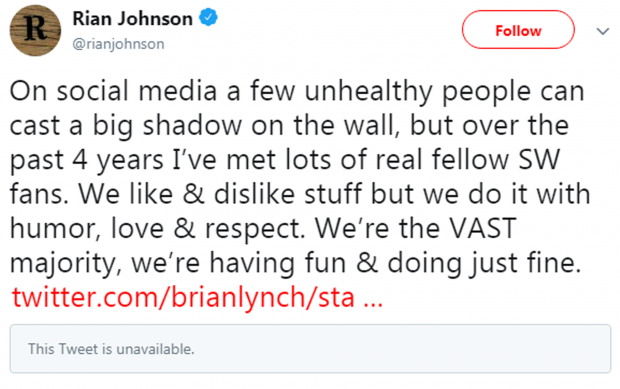Click the 'This Tweet is unavailable' box

(x=310, y=349)
